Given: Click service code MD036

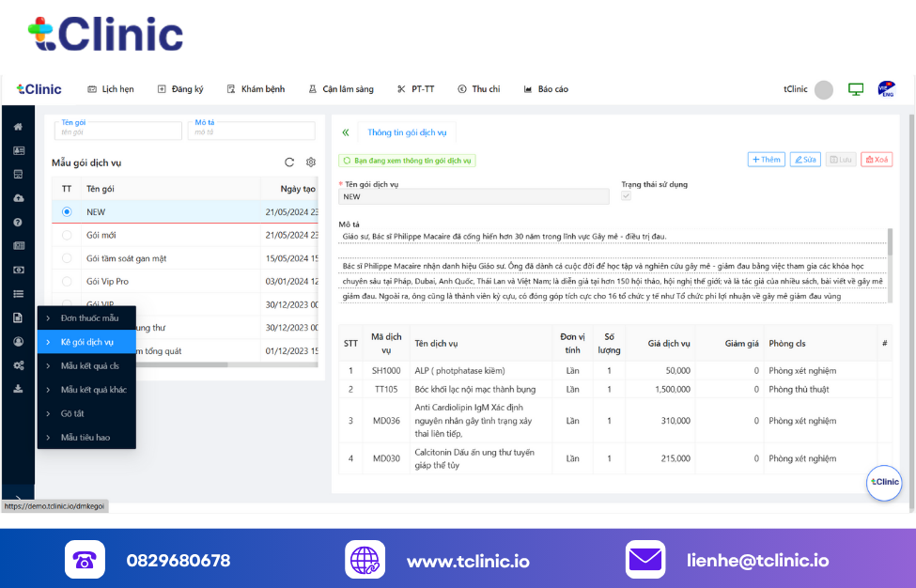Looking at the screenshot, I should pos(386,421).
